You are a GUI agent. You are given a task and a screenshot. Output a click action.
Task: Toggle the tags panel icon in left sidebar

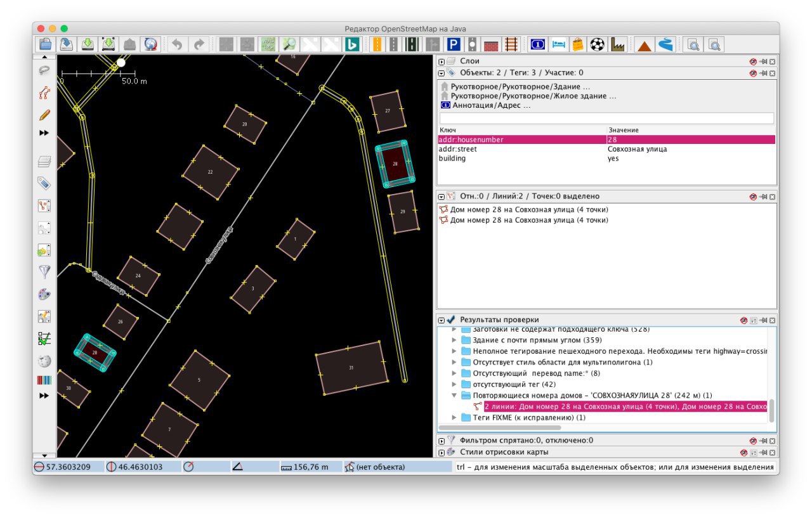tap(44, 184)
